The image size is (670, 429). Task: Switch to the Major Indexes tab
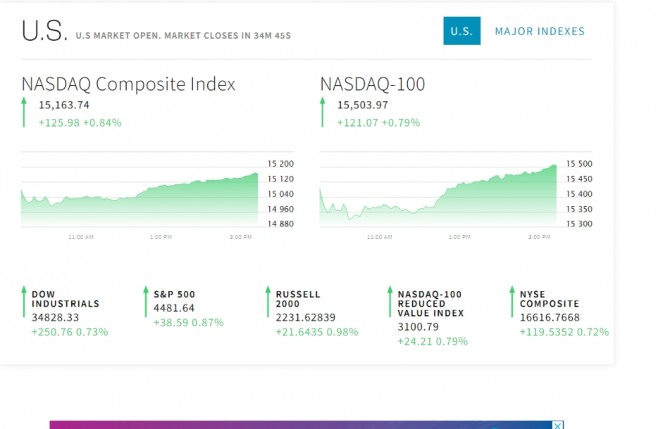tap(540, 31)
